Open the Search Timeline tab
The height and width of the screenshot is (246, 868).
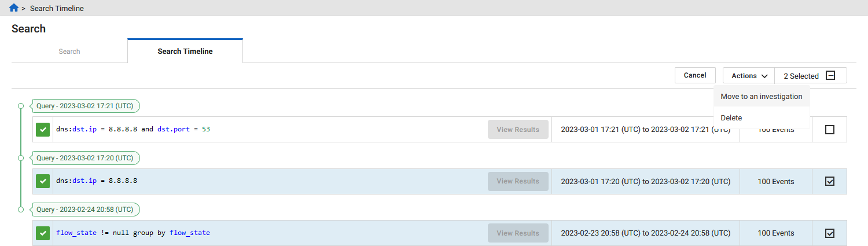(x=185, y=52)
